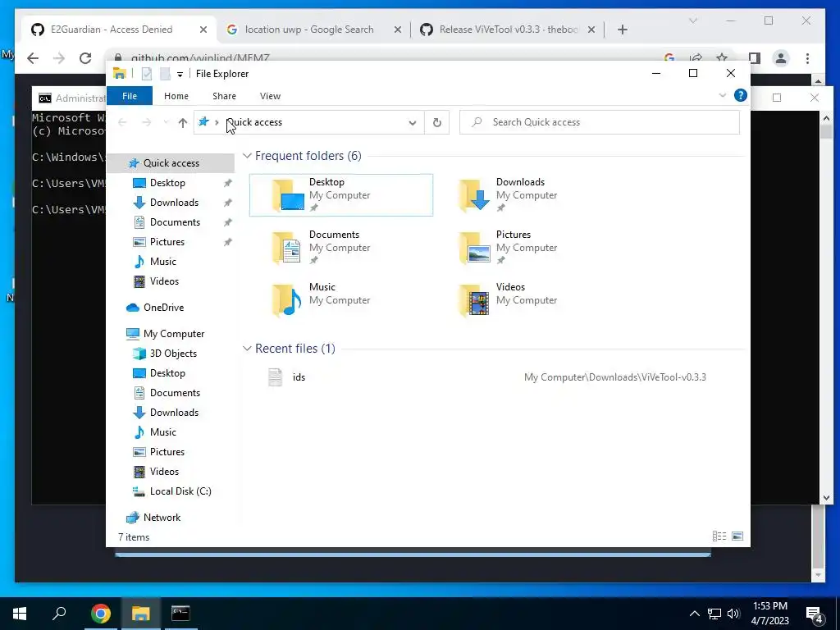Show hidden system tray icons
This screenshot has height=630, width=840.
tap(694, 614)
